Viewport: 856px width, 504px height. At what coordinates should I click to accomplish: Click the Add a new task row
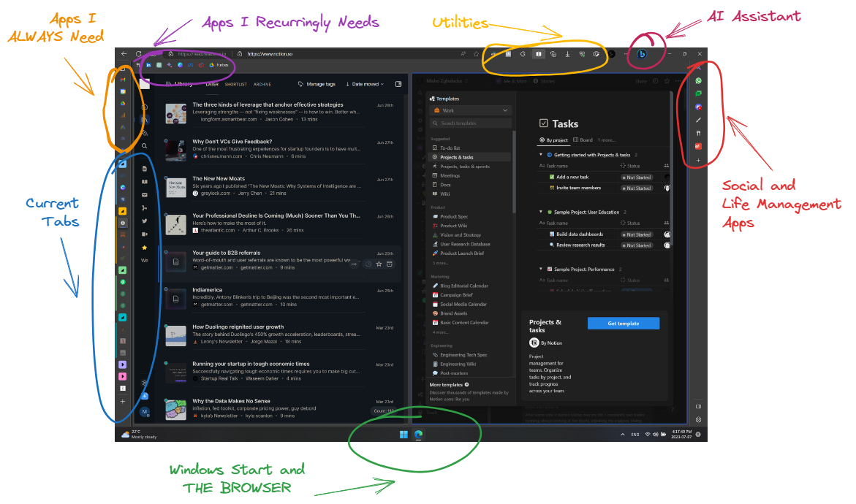pos(603,177)
